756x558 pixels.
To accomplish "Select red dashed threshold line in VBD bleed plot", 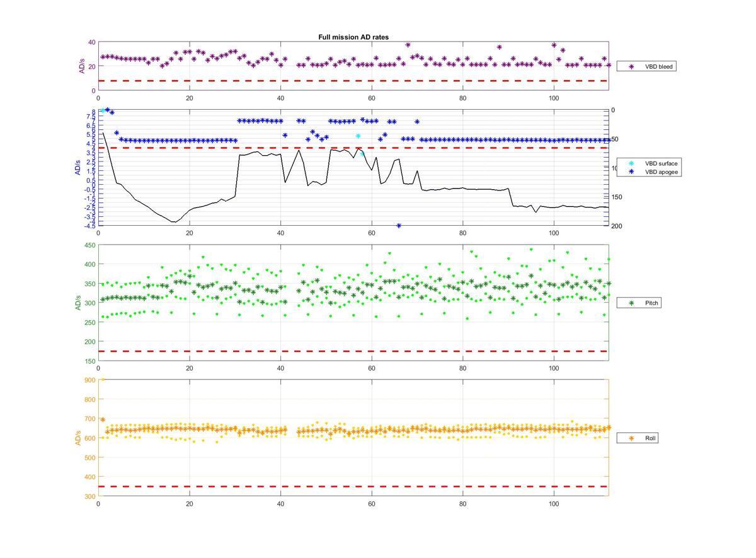I will tap(353, 81).
